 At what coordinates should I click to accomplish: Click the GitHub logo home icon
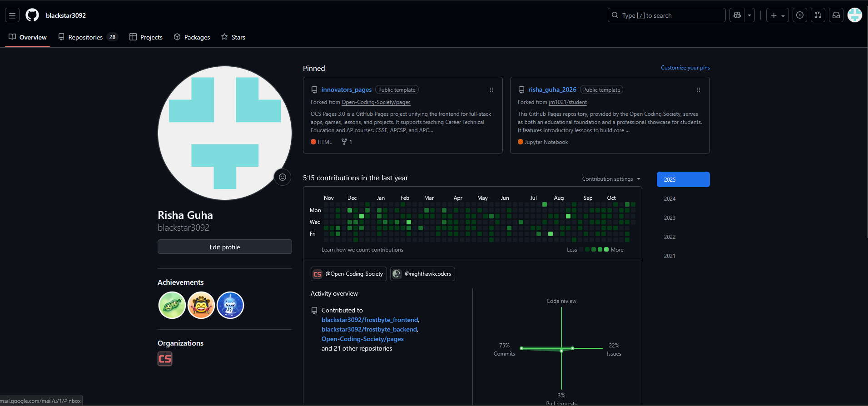[32, 15]
